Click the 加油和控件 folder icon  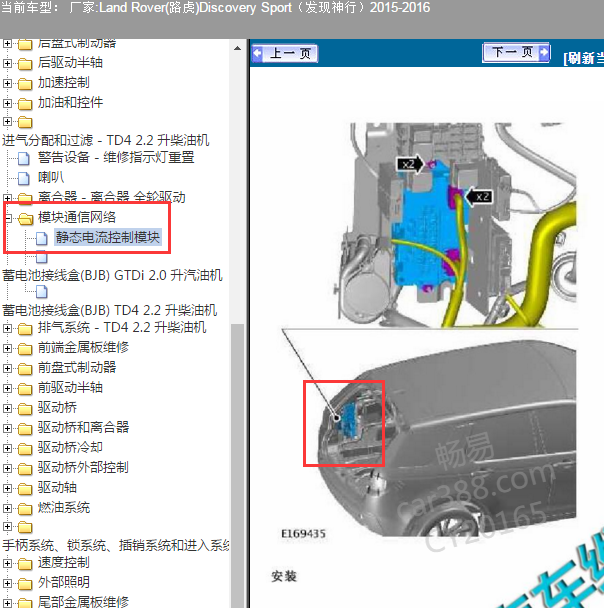(25, 104)
